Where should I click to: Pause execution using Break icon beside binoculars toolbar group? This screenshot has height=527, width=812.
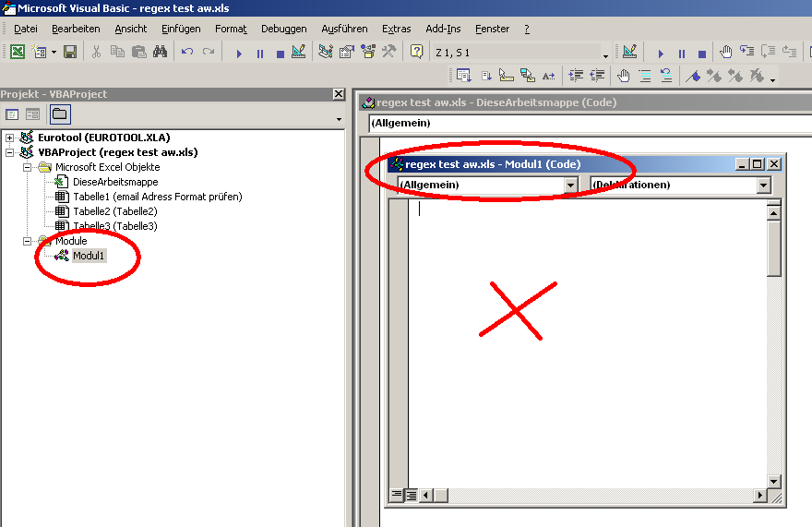(260, 53)
